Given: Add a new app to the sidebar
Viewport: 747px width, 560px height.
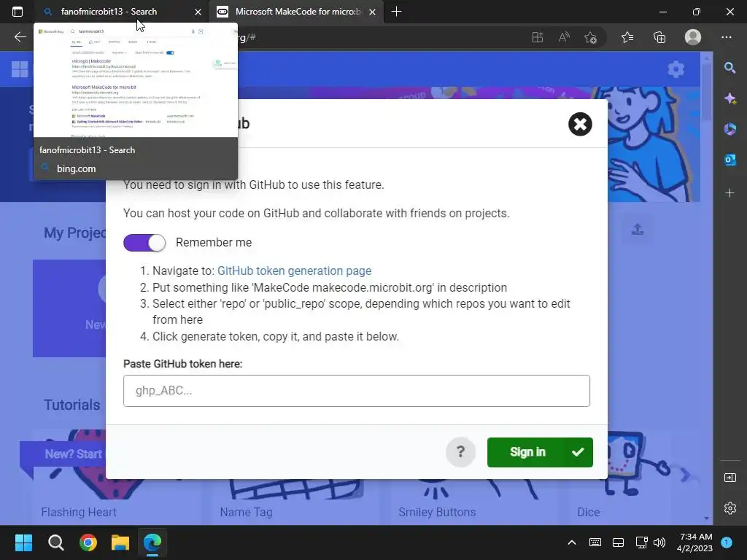Looking at the screenshot, I should pos(729,192).
